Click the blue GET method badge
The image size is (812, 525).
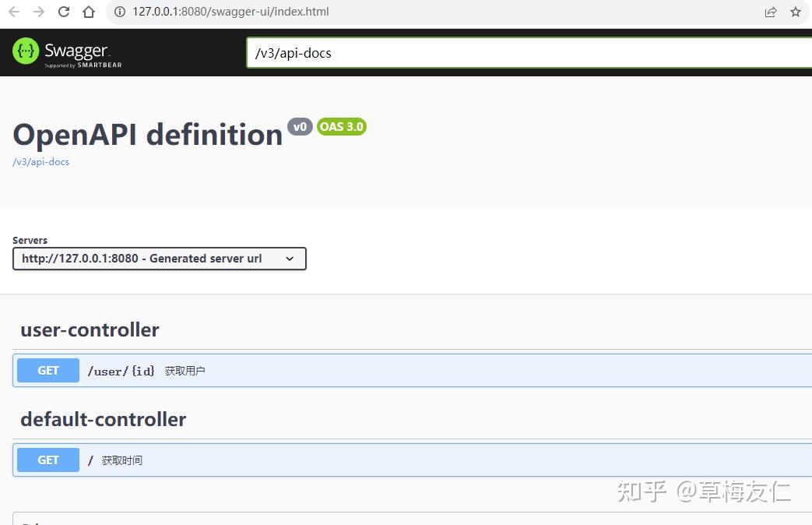coord(47,370)
